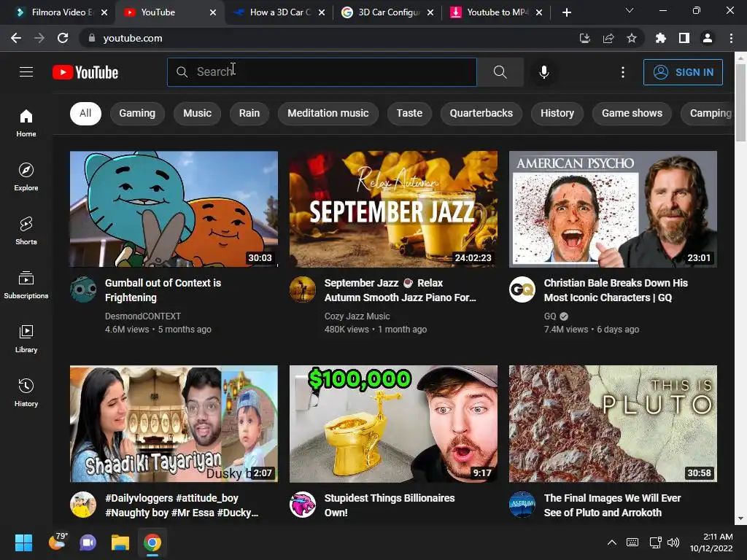Viewport: 747px width, 560px height.
Task: Toggle Chrome side panel icon
Action: tap(684, 38)
